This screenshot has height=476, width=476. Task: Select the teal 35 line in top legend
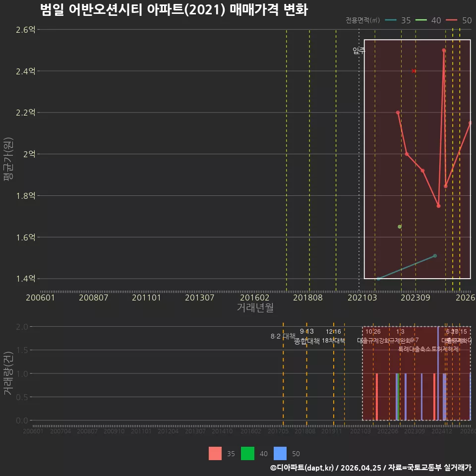[x=391, y=20]
